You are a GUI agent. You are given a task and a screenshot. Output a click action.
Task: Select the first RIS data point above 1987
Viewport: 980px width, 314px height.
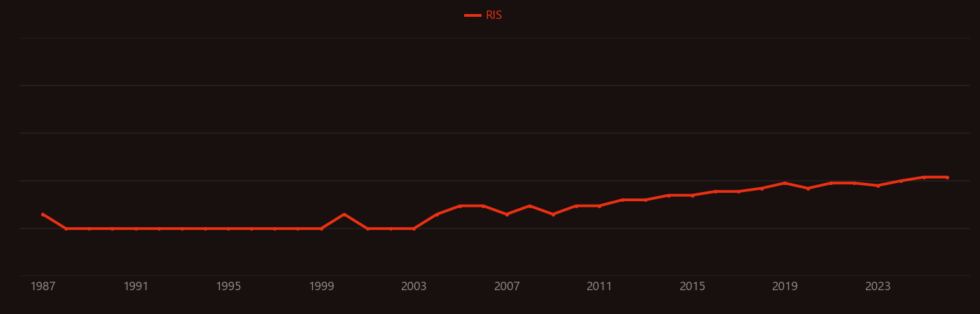pos(43,214)
